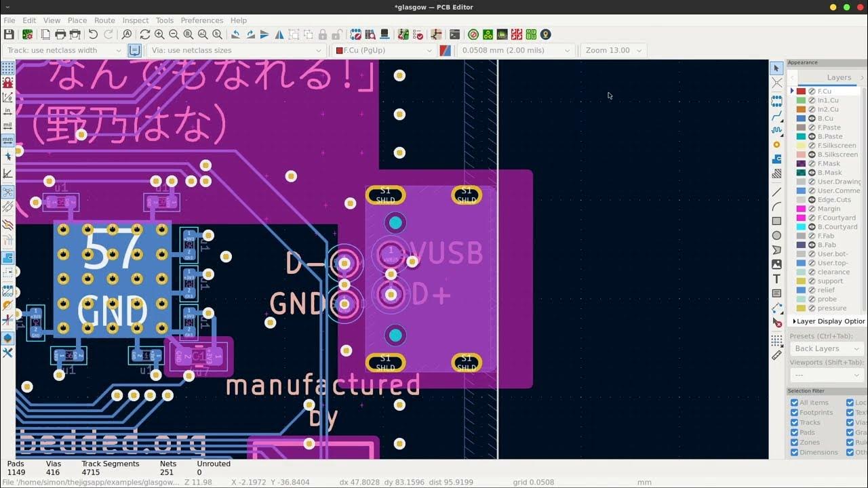Open the File menu
The image size is (868, 488).
click(9, 20)
